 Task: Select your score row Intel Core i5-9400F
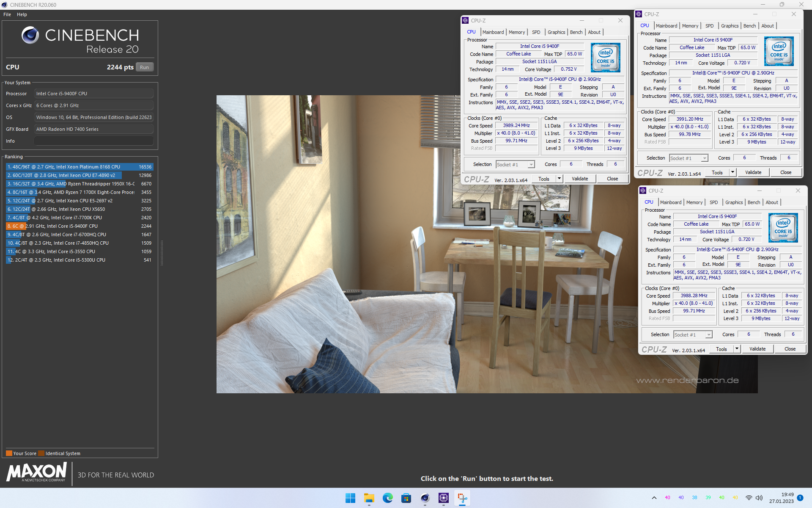coord(80,226)
